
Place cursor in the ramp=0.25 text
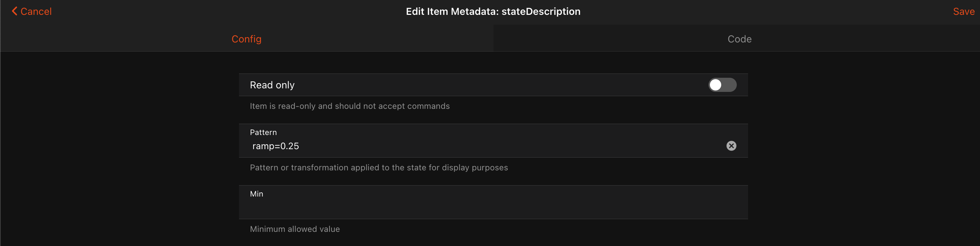point(276,146)
